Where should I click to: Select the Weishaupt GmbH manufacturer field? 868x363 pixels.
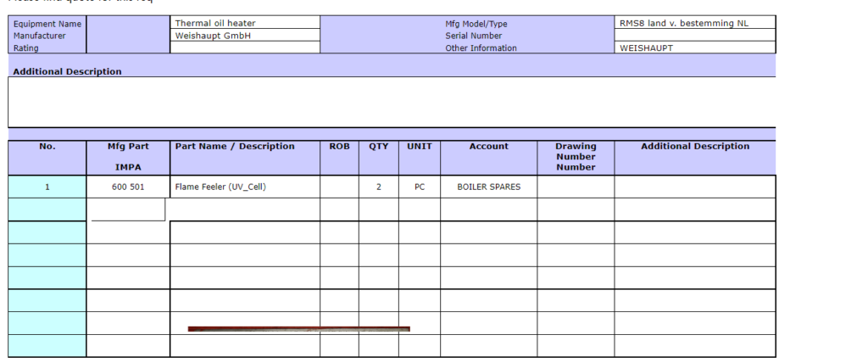pyautogui.click(x=245, y=36)
